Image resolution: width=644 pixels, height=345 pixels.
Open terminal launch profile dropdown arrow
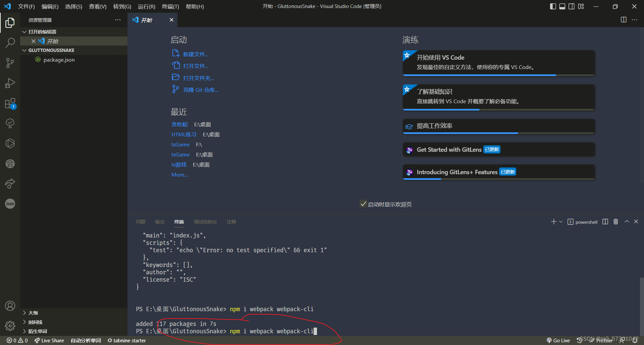point(561,222)
